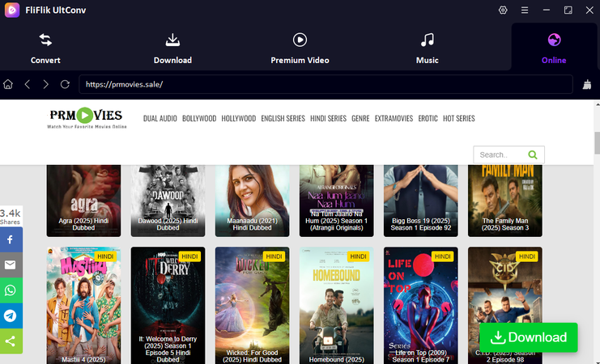Go to browser home page
Image resolution: width=600 pixels, height=364 pixels.
8,84
